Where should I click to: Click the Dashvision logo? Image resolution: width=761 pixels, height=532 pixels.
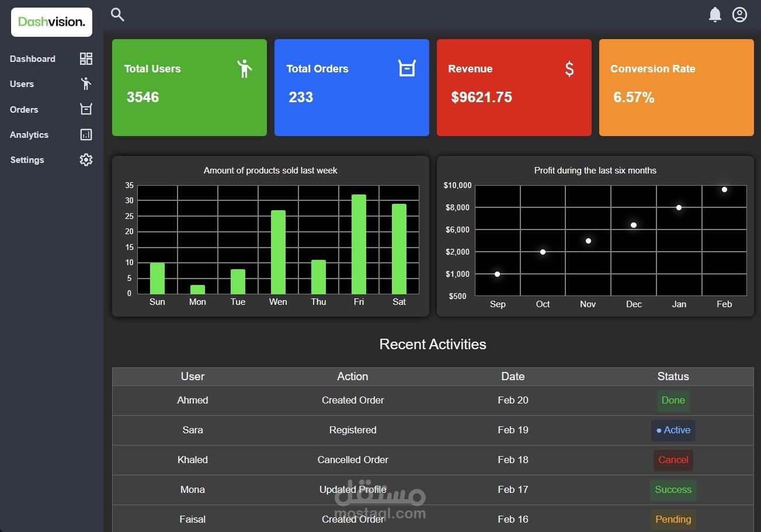[51, 22]
